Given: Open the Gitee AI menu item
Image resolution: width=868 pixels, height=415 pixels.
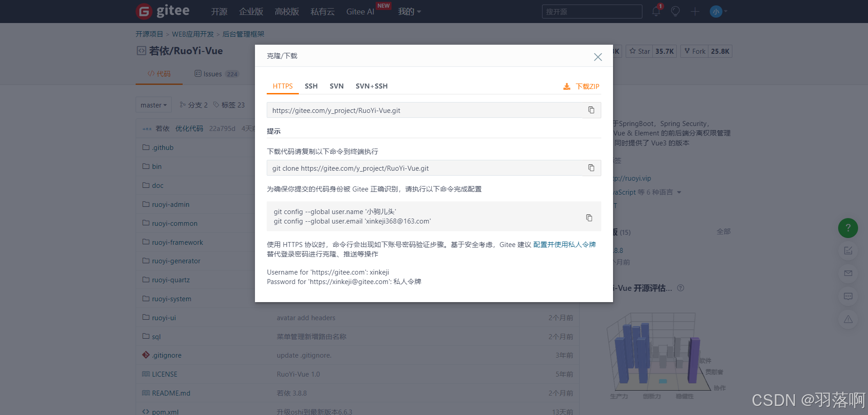Looking at the screenshot, I should click(360, 12).
